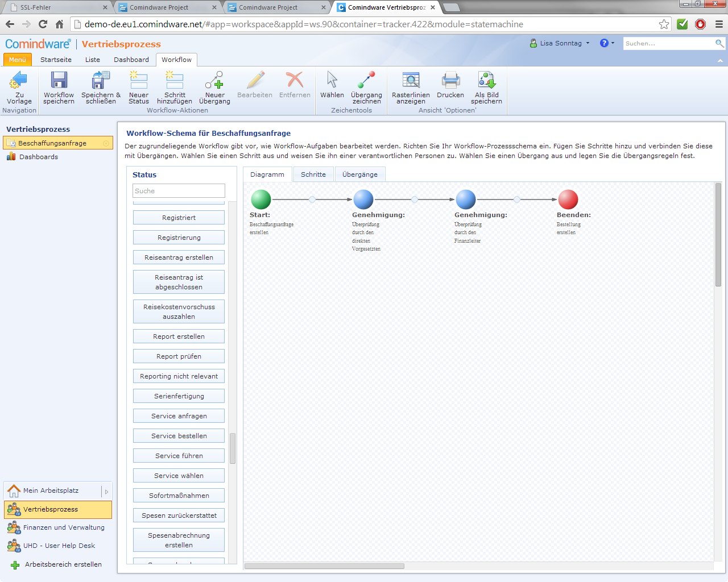
Task: Click the top Suchen... search box
Action: pyautogui.click(x=669, y=43)
